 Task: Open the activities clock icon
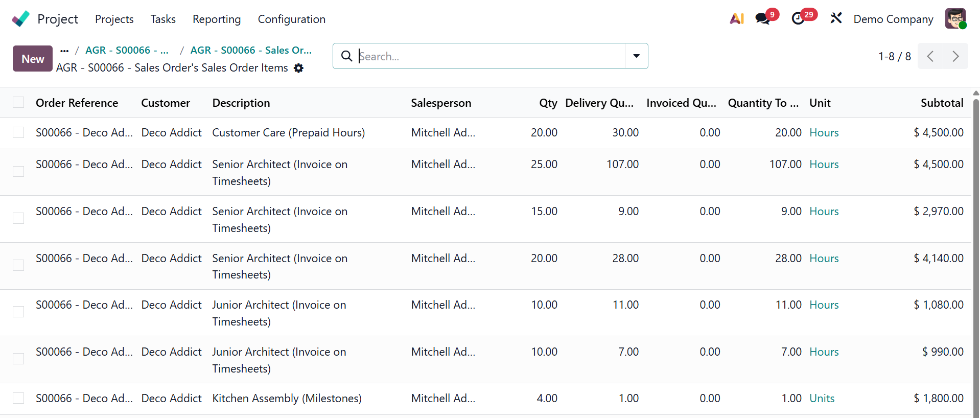798,19
